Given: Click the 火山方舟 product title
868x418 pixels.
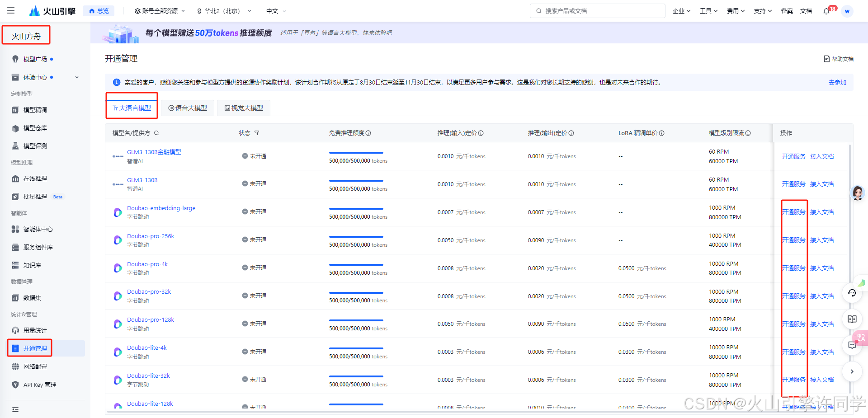Looking at the screenshot, I should pyautogui.click(x=26, y=36).
